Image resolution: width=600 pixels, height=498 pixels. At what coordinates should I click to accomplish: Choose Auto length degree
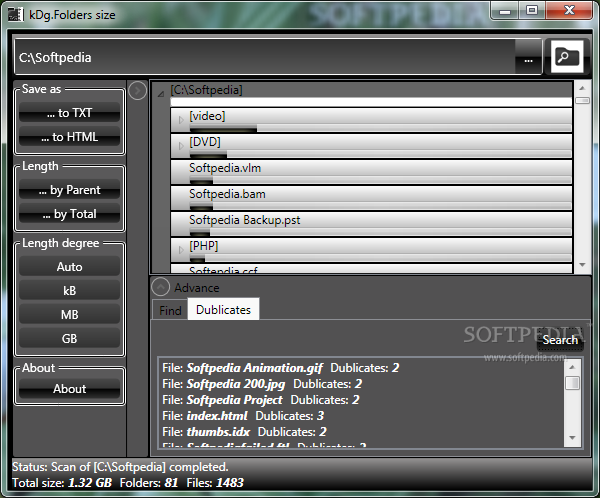tap(69, 266)
